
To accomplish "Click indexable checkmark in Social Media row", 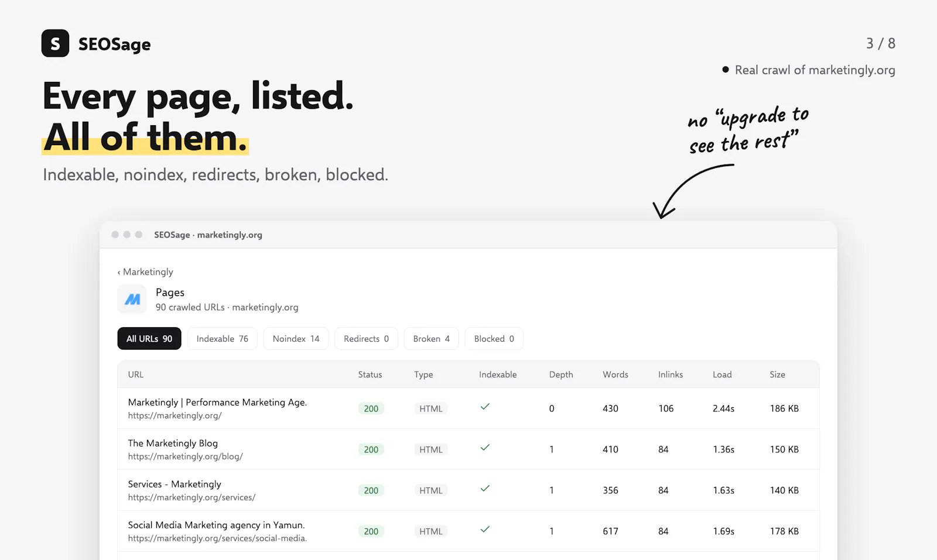I will click(x=485, y=530).
